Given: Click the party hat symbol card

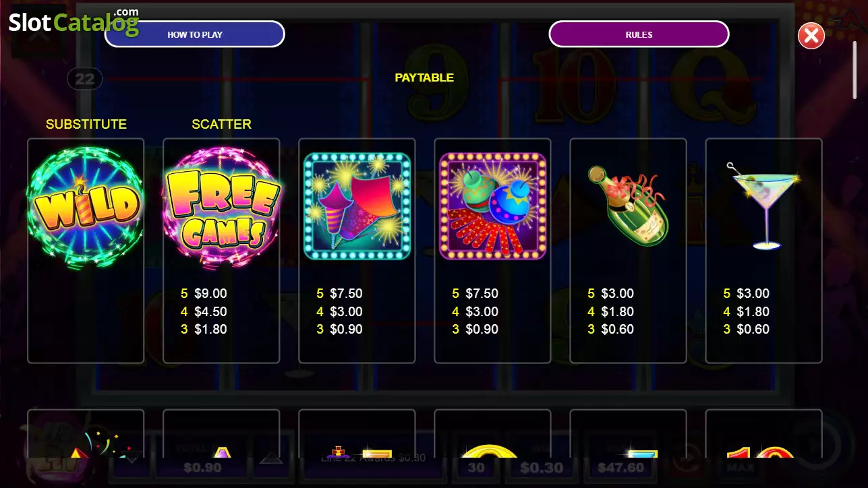Looking at the screenshot, I should point(86,433).
